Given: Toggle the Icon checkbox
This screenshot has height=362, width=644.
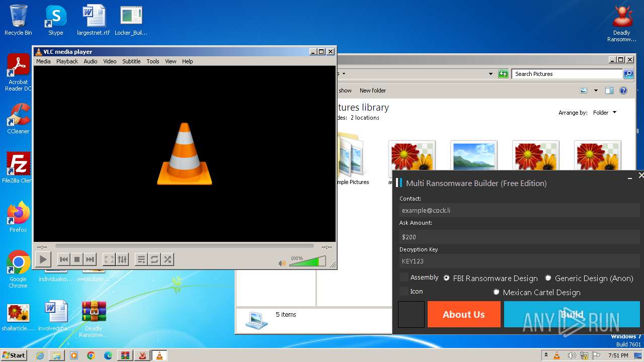Looking at the screenshot, I should point(404,292).
